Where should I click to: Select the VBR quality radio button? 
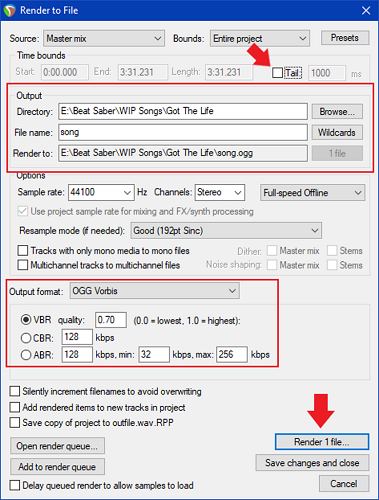(26, 320)
